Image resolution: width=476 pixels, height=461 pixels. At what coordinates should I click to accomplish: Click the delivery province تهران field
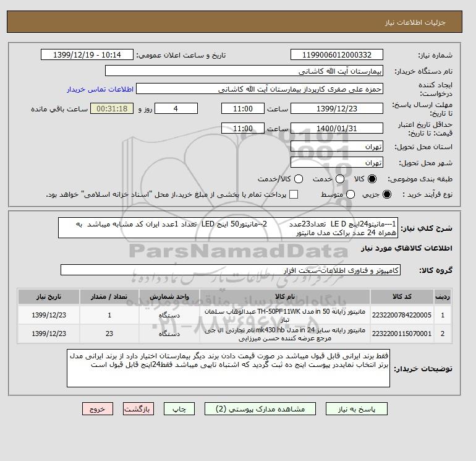pyautogui.click(x=337, y=147)
